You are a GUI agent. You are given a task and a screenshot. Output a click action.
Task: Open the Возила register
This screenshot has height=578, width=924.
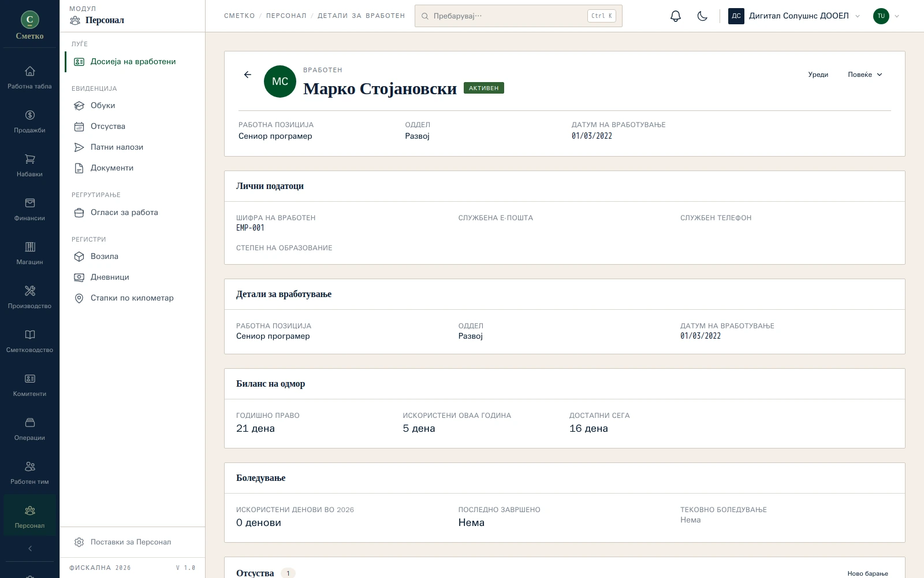133,257
